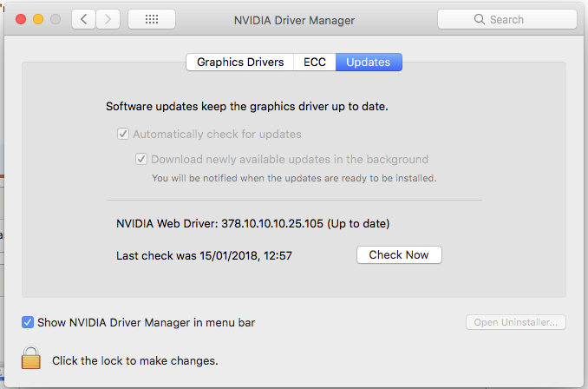Focus the Search input field
This screenshot has height=389, width=588.
pos(507,19)
